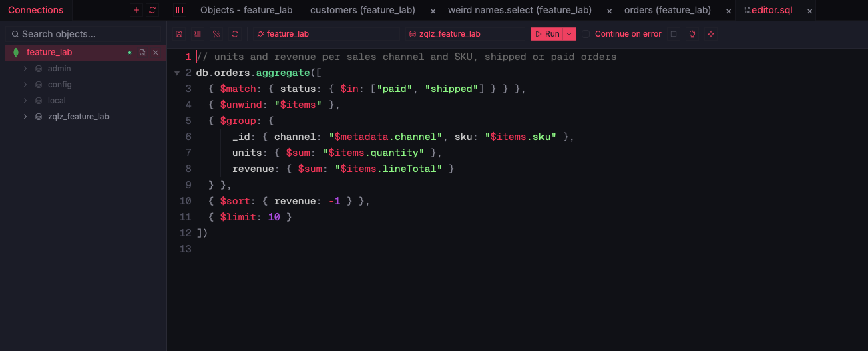Click the stop square icon in toolbar
Image resolution: width=868 pixels, height=351 pixels.
pos(674,34)
